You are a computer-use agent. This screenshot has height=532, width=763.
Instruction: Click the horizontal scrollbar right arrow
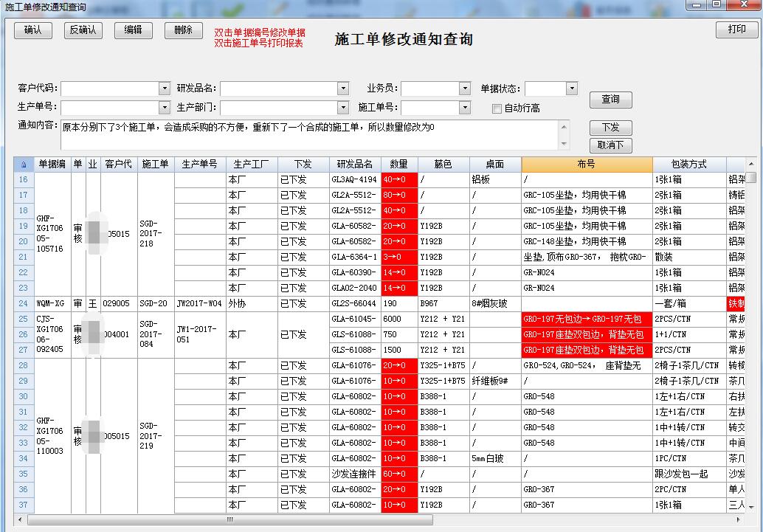[741, 520]
